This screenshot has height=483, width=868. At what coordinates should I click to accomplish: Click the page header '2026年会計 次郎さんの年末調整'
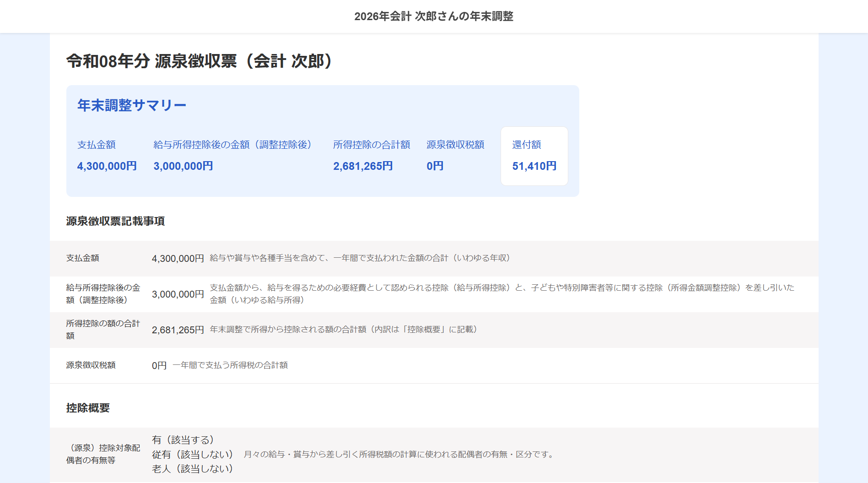point(434,16)
